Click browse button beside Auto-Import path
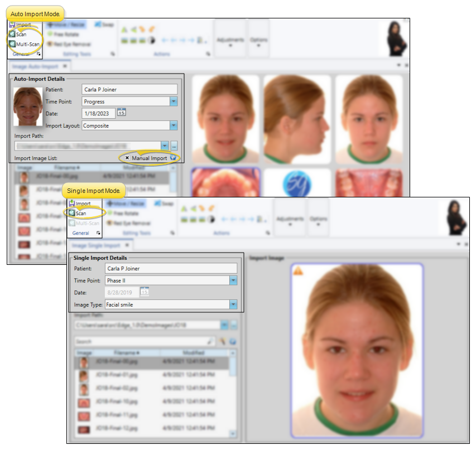This screenshot has width=476, height=450. 174,146
